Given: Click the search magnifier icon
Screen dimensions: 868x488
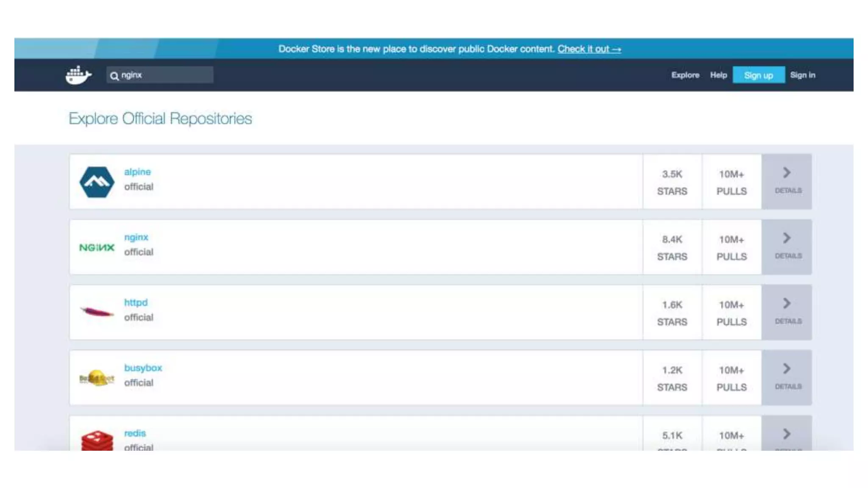Looking at the screenshot, I should click(x=114, y=76).
